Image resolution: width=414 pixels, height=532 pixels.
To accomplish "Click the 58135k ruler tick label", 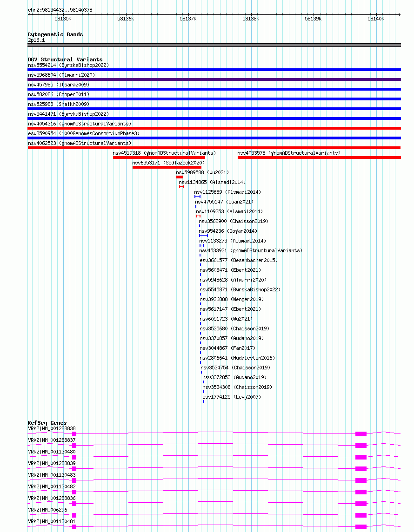I will point(63,19).
